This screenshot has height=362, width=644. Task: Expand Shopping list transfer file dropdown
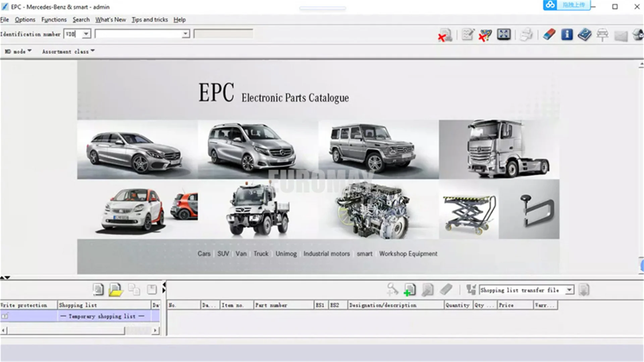[570, 290]
